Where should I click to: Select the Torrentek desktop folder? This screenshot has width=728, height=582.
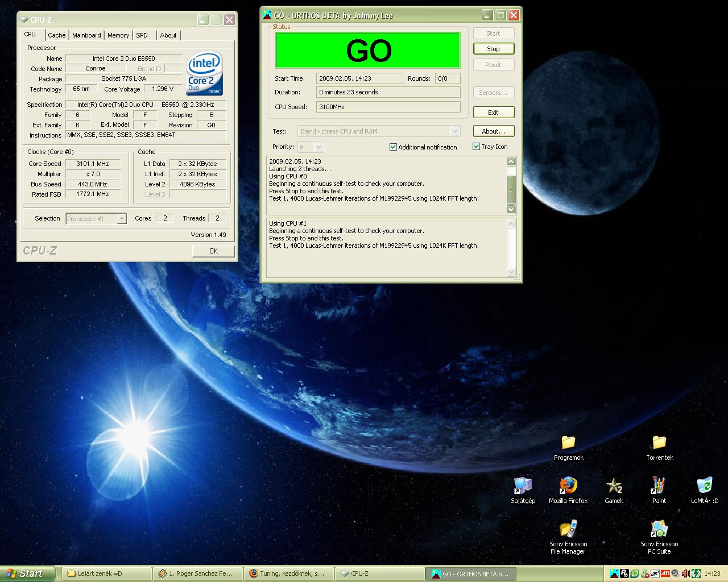tap(659, 447)
